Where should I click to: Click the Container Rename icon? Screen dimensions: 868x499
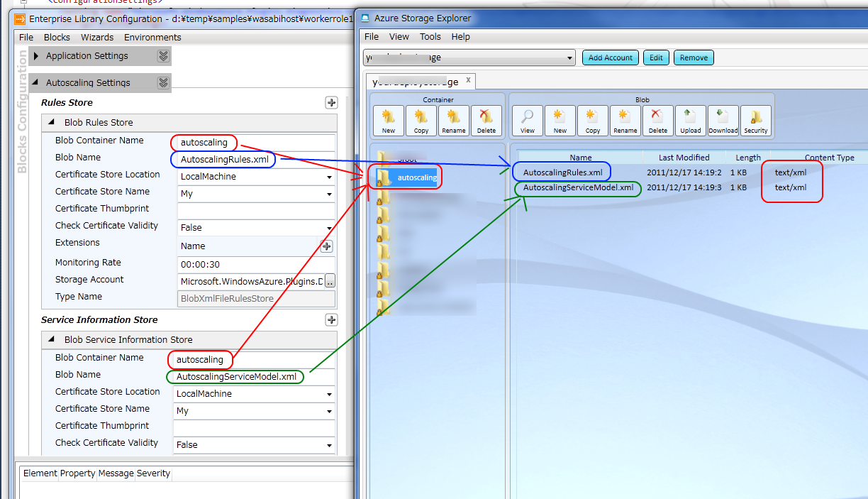[453, 121]
